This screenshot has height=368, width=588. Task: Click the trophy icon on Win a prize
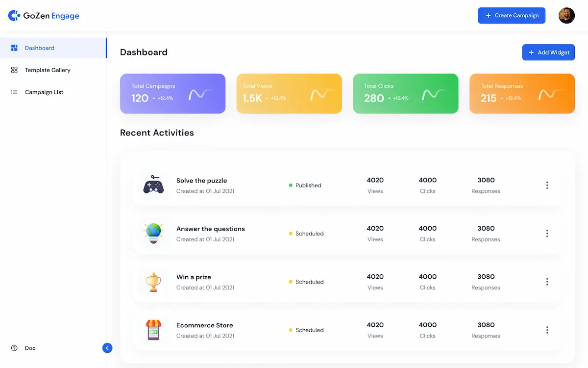pyautogui.click(x=153, y=282)
